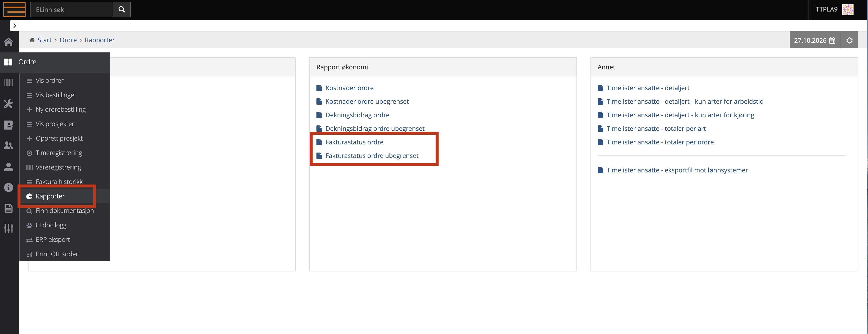This screenshot has height=334, width=868.
Task: Open the home icon in sidebar
Action: pos(9,42)
